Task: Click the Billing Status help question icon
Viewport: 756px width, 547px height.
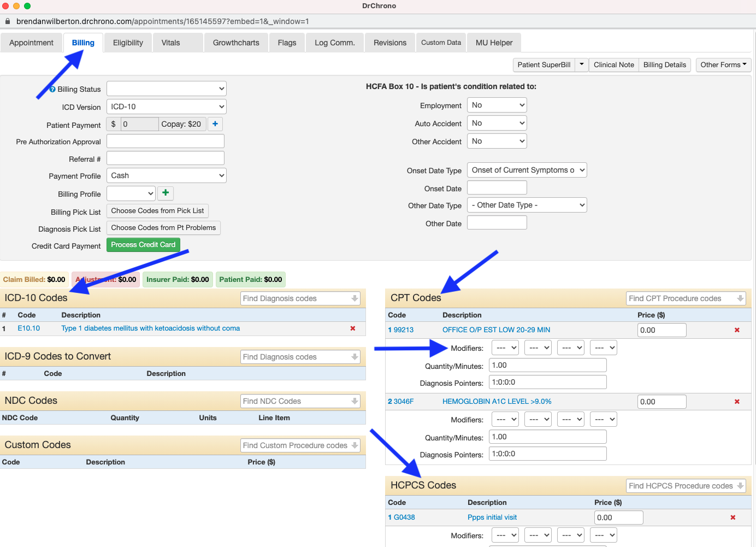Action: [x=52, y=89]
